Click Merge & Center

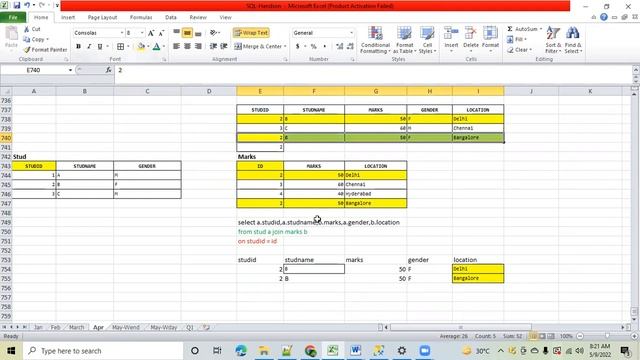pyautogui.click(x=258, y=47)
